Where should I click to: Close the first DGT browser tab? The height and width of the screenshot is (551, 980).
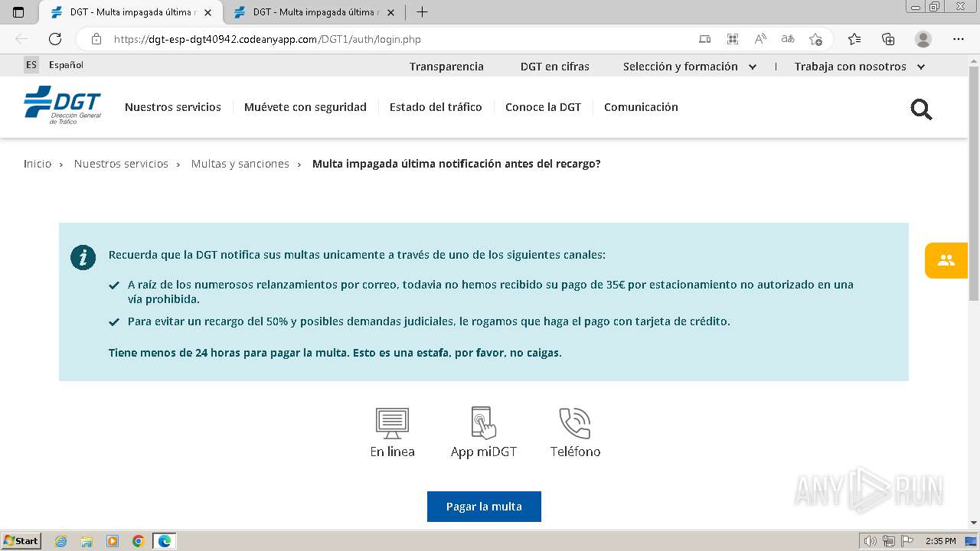(x=207, y=12)
